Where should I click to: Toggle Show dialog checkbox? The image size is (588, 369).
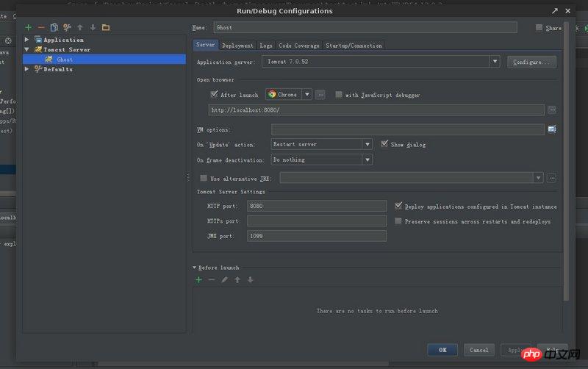click(x=384, y=143)
